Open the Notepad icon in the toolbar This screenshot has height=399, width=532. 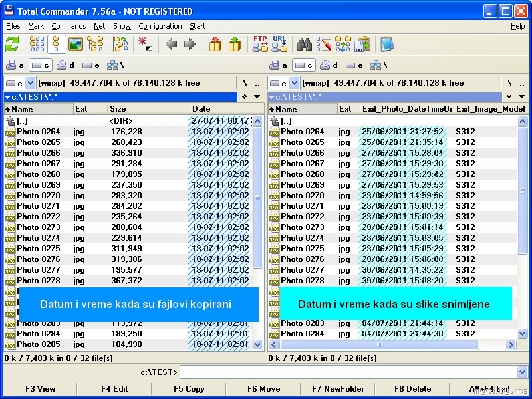(x=387, y=45)
